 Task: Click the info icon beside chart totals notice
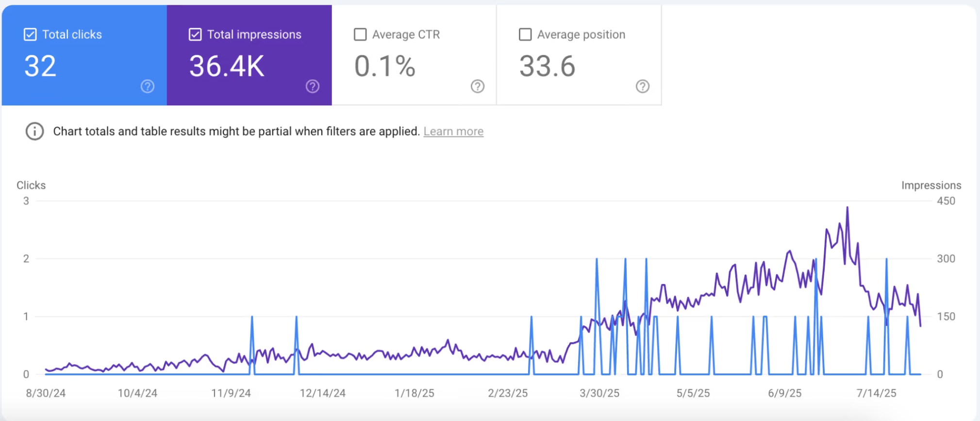[34, 132]
